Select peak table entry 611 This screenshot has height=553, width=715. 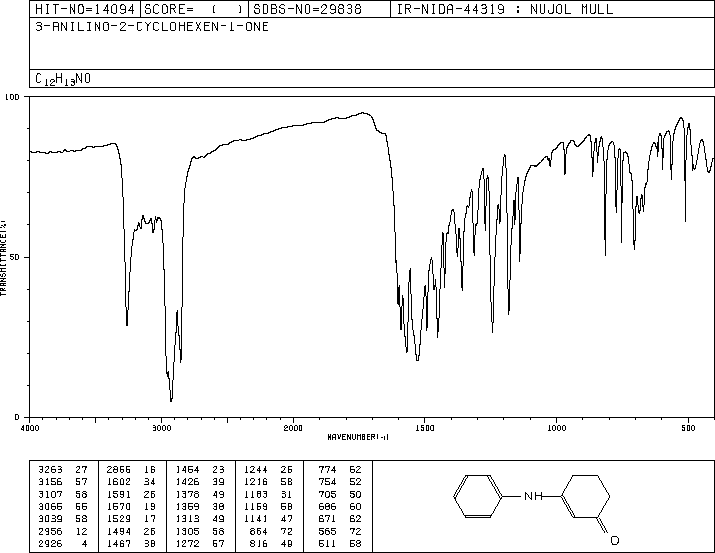[327, 543]
